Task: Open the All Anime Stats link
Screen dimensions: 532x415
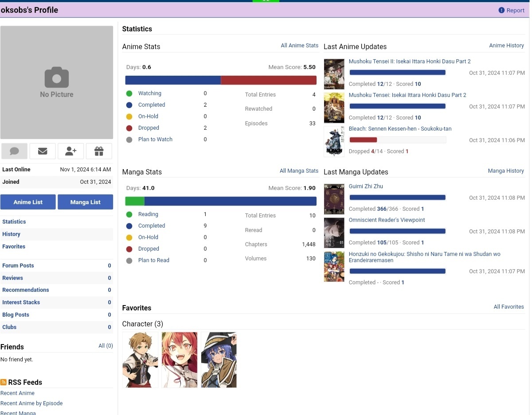Action: (x=299, y=45)
